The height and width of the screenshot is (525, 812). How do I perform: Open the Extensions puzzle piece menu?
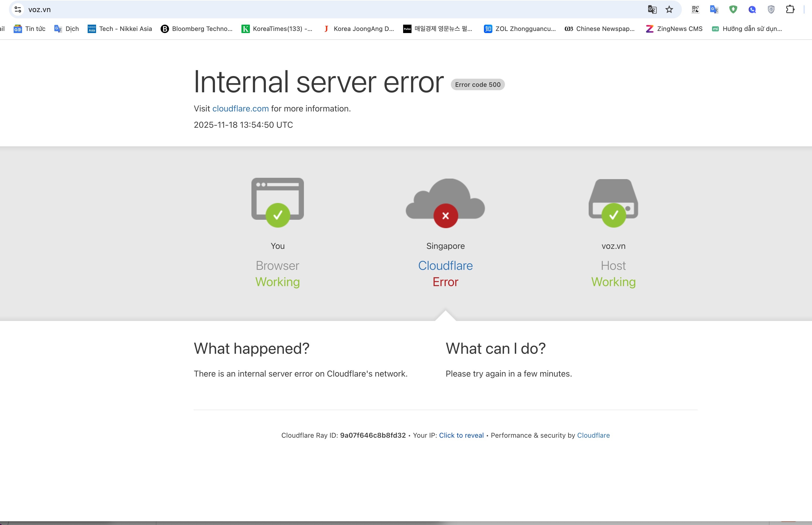pos(790,9)
